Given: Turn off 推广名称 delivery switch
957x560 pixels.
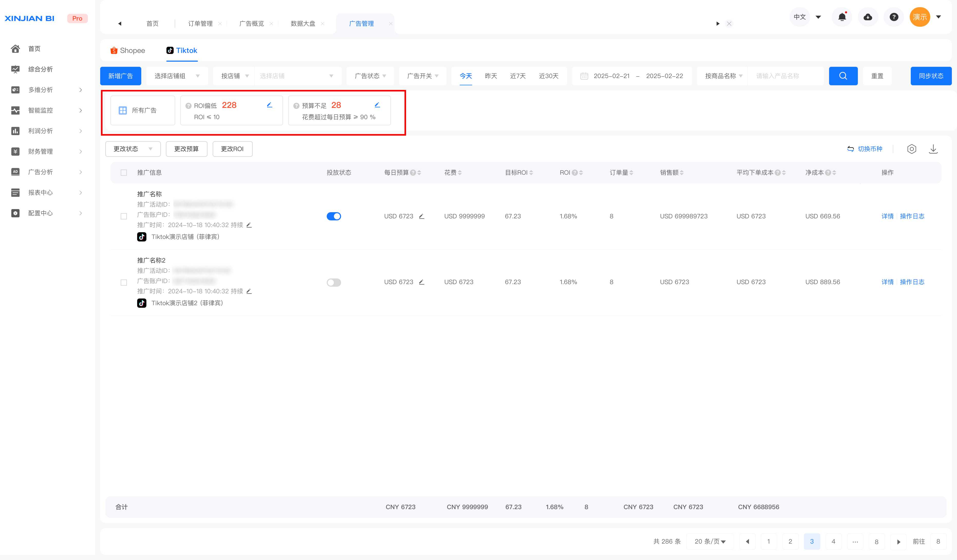Looking at the screenshot, I should coord(333,216).
